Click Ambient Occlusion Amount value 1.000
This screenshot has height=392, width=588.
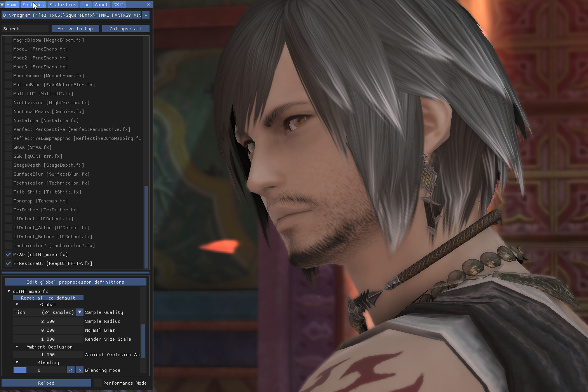point(48,355)
